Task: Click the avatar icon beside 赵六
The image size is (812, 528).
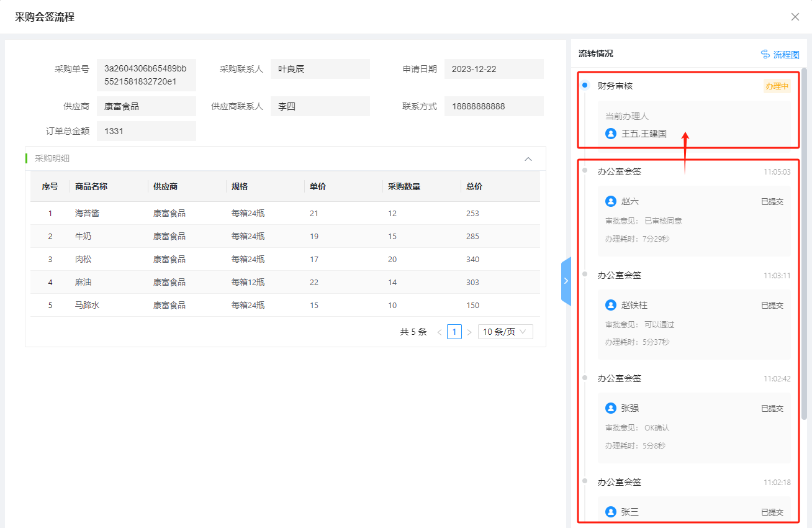Action: point(611,201)
